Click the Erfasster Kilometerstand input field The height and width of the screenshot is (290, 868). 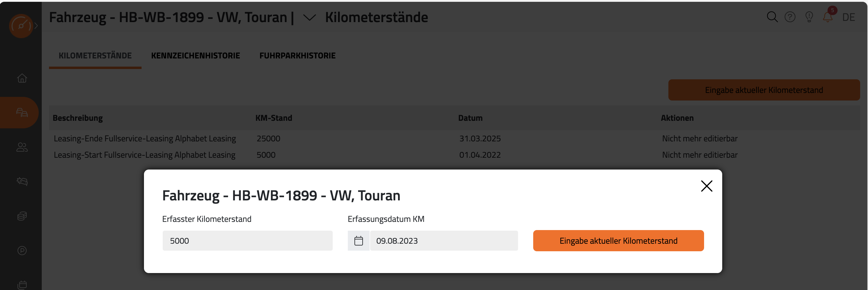click(x=247, y=241)
